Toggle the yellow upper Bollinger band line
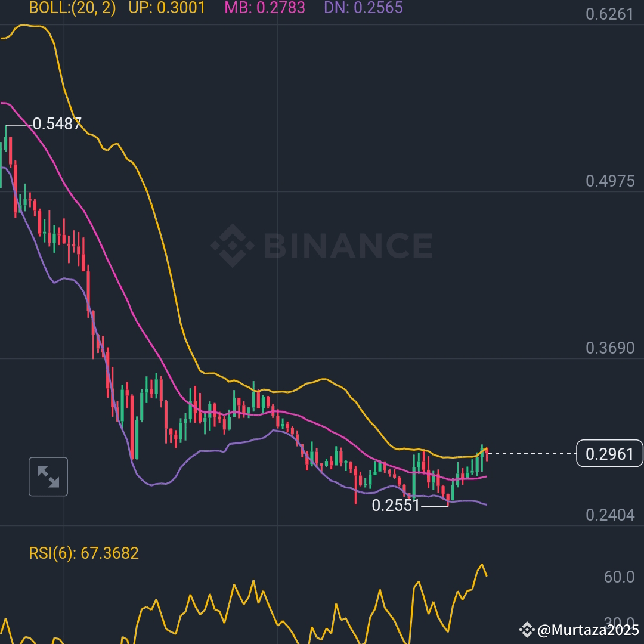This screenshot has height=644, width=644. click(x=322, y=380)
